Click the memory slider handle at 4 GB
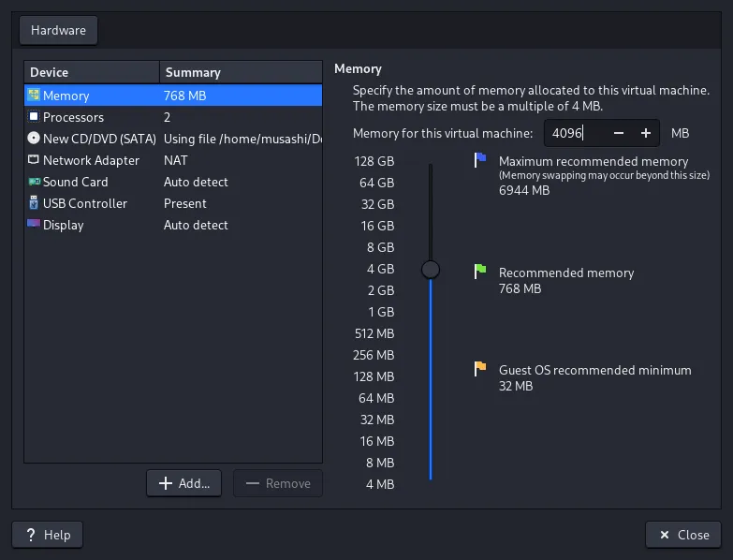This screenshot has height=560, width=733. [x=431, y=270]
